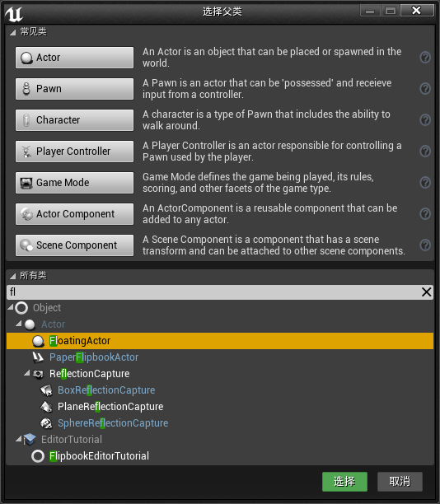Image resolution: width=440 pixels, height=504 pixels.
Task: Choose Actor Component as parent class
Action: coord(75,214)
